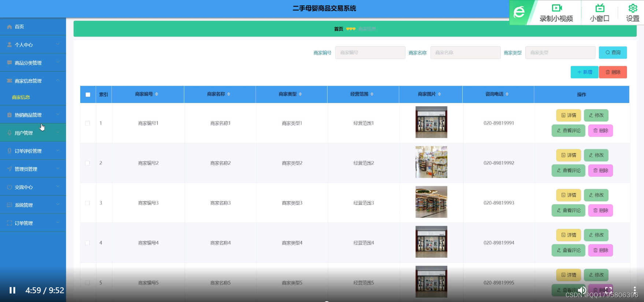The height and width of the screenshot is (302, 644).
Task: Click the video volume speaker icon
Action: tap(582, 290)
